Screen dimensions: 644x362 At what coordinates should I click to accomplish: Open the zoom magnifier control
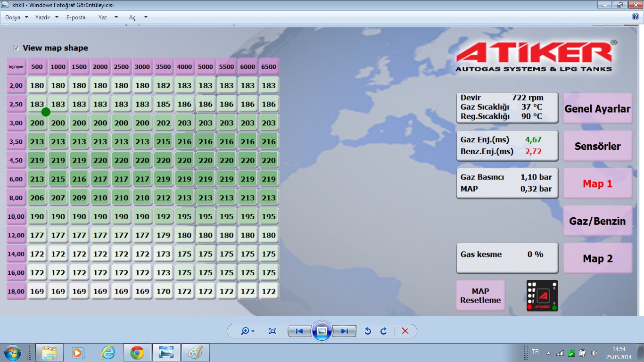(248, 331)
